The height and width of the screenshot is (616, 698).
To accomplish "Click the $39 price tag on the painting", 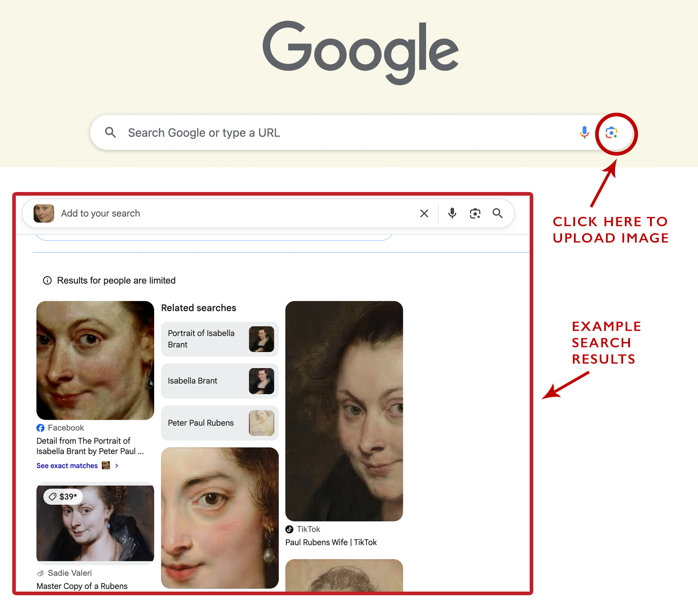I will point(63,496).
